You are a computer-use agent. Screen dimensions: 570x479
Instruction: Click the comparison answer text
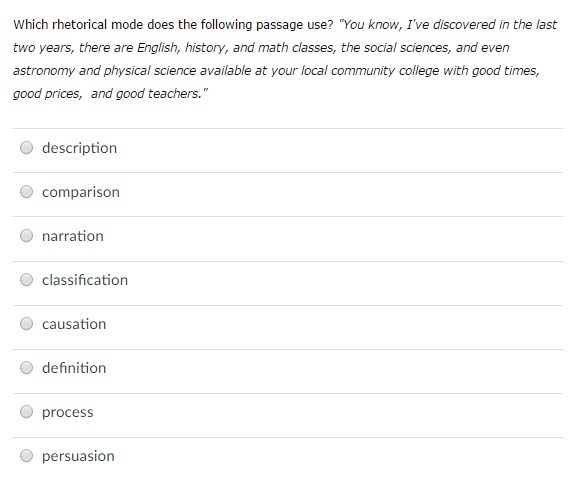pos(81,192)
